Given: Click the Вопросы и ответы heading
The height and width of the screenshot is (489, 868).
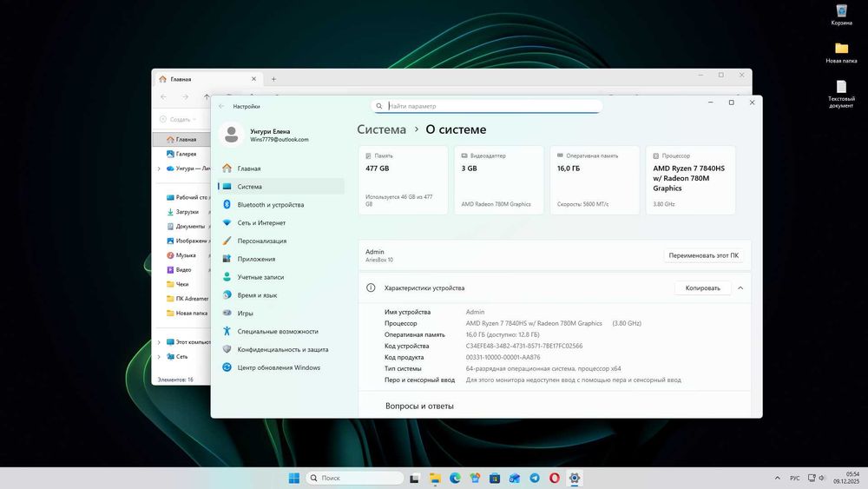Looking at the screenshot, I should point(419,406).
